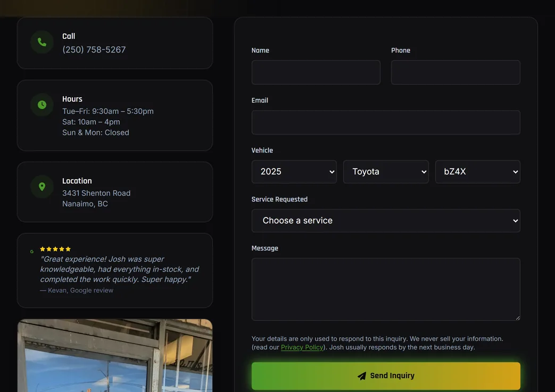Expand the Choose a service dropdown
This screenshot has width=555, height=392.
[386, 221]
